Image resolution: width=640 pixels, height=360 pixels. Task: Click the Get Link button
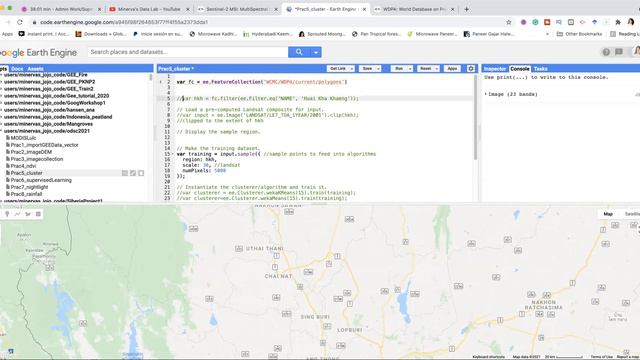point(338,69)
